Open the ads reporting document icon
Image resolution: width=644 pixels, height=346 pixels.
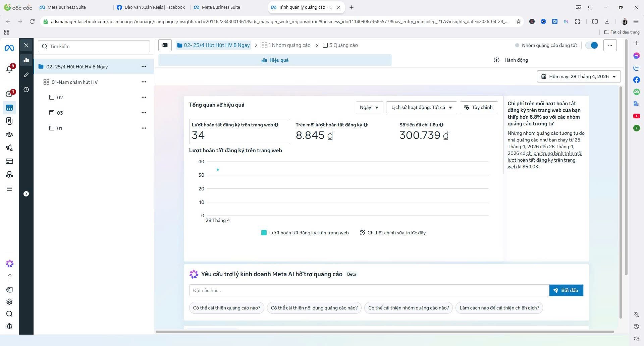tap(9, 121)
